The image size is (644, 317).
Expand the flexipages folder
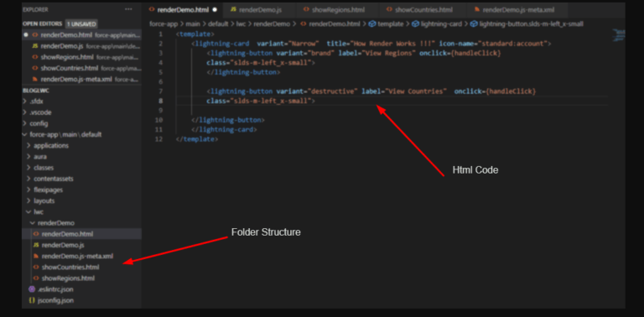pyautogui.click(x=81, y=190)
